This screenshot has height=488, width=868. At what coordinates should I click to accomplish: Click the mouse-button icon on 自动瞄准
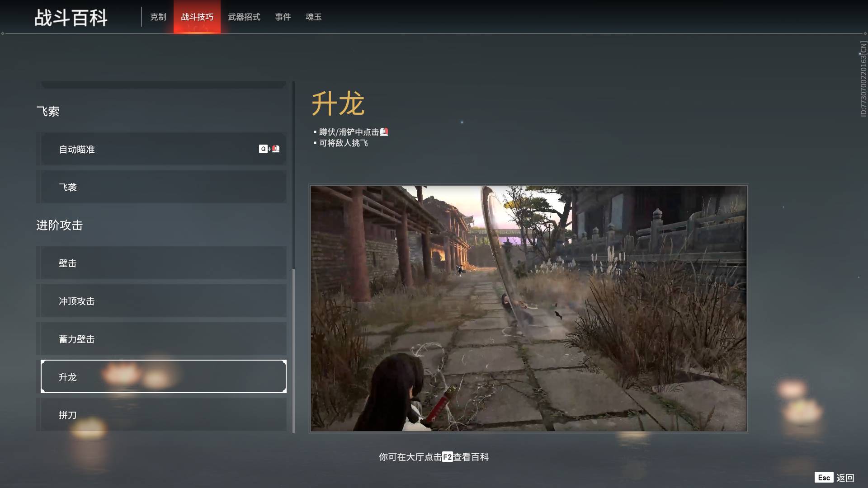click(x=276, y=149)
